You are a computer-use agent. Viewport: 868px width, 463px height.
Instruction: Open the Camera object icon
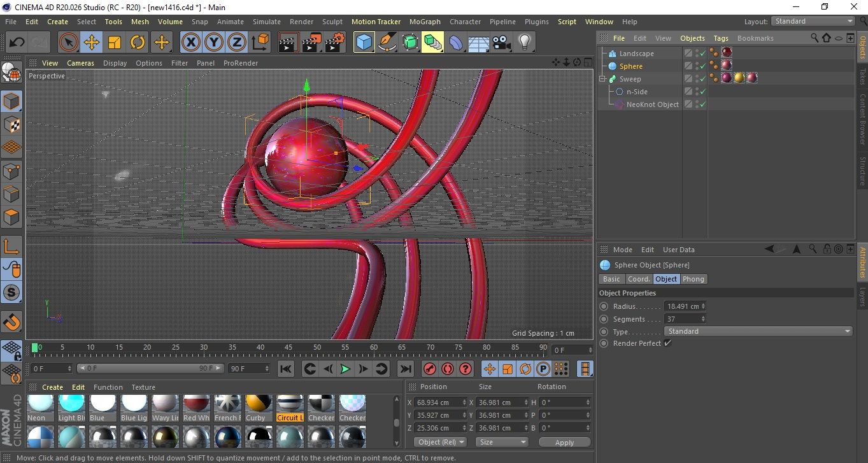tap(501, 43)
